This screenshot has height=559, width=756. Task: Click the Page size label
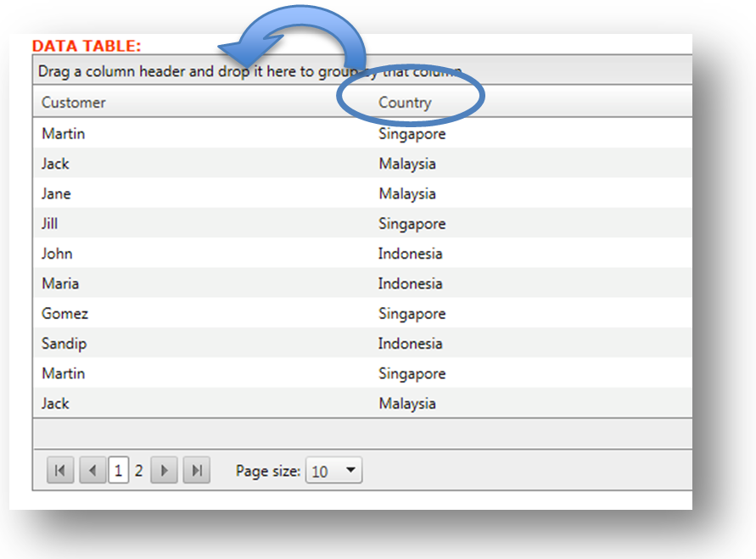pyautogui.click(x=268, y=471)
